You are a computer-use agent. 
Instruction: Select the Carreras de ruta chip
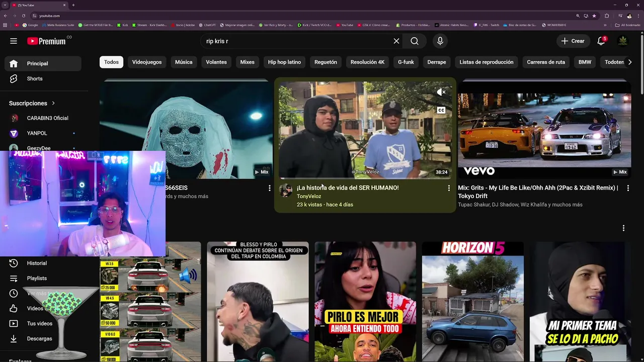point(546,62)
